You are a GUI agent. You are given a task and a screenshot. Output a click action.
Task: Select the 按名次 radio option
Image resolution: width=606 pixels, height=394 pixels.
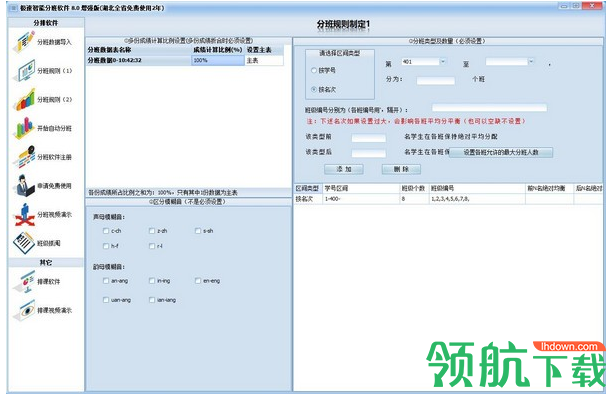[x=314, y=89]
